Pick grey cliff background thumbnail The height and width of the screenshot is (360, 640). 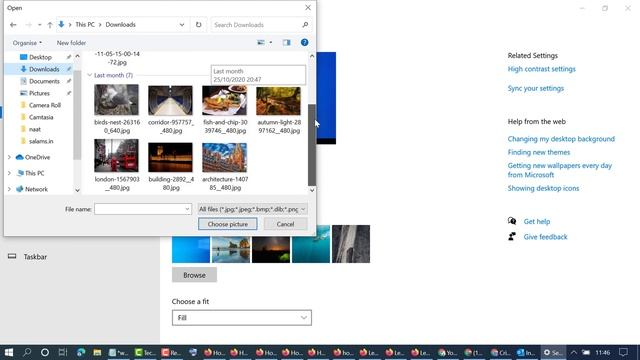coord(351,244)
